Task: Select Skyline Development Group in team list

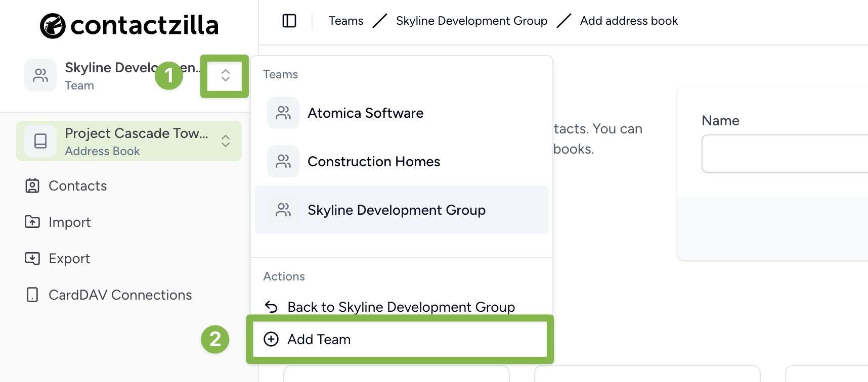Action: pos(402,210)
